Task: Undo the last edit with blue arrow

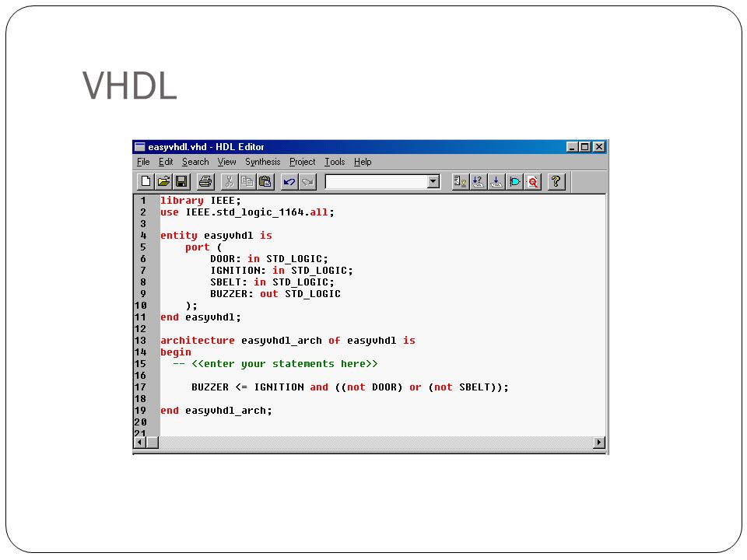Action: (289, 181)
